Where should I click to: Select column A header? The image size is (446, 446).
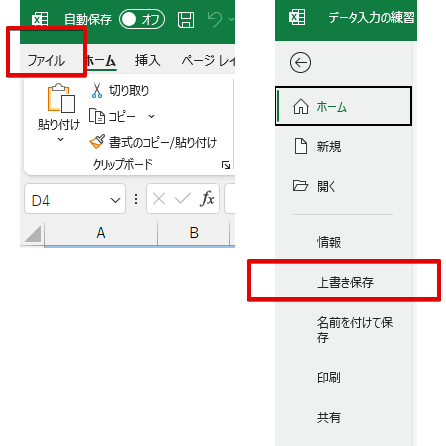point(101,233)
